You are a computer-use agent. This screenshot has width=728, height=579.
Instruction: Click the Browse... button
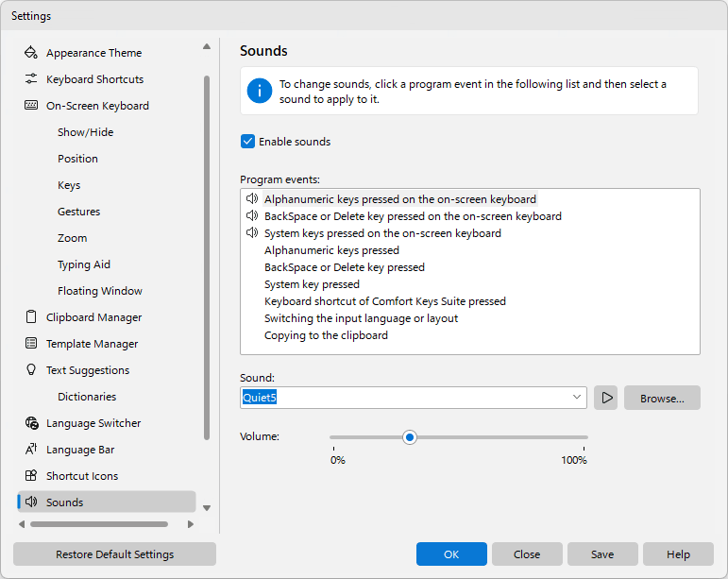(662, 398)
